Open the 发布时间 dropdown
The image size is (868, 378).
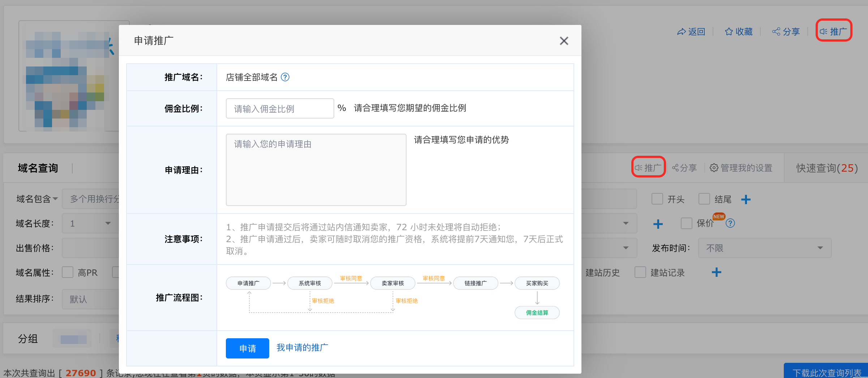[x=764, y=248]
